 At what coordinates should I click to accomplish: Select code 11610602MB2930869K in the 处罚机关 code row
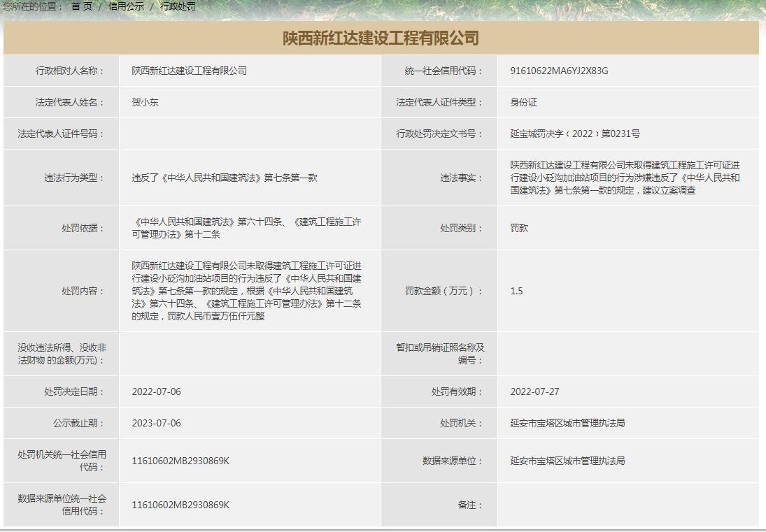(x=180, y=461)
